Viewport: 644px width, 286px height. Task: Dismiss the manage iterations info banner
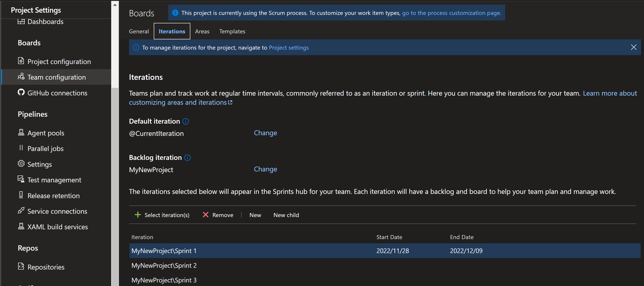(x=634, y=47)
